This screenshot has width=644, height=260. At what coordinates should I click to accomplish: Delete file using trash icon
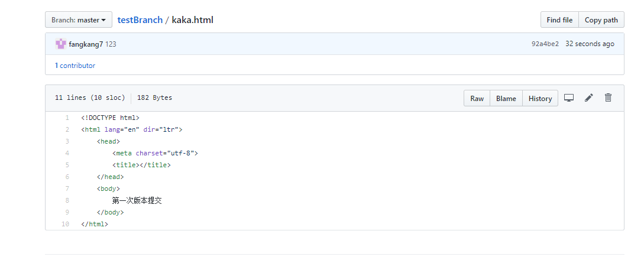609,97
